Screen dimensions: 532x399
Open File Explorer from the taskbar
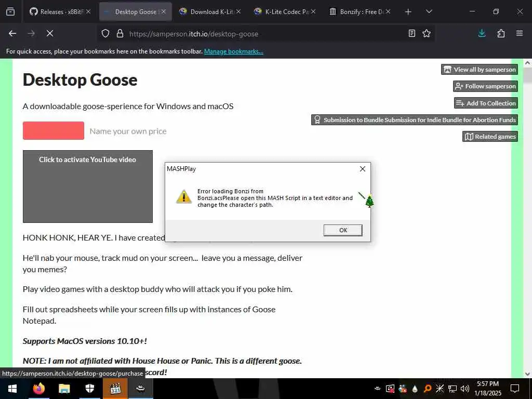(64, 389)
